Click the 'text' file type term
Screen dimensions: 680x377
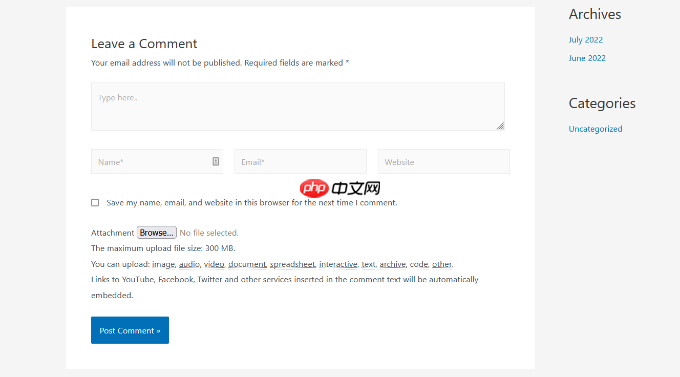coord(368,264)
